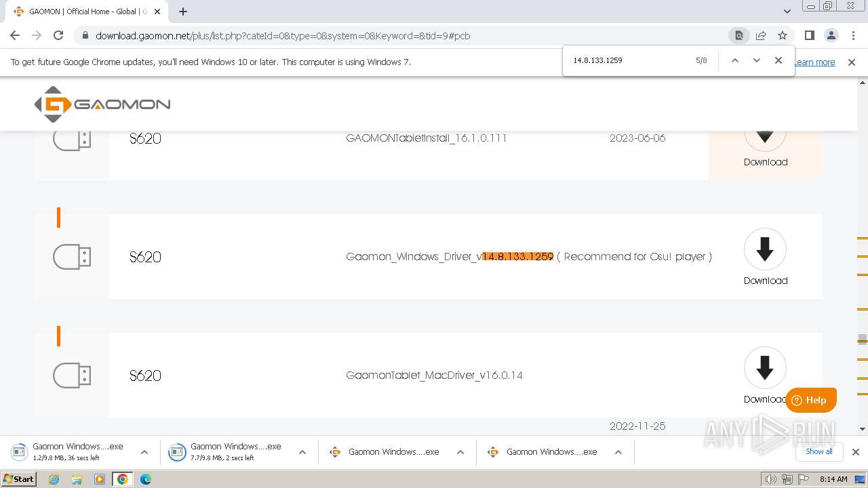The height and width of the screenshot is (488, 868).
Task: Open the find-in-page icon in address bar
Action: (739, 35)
